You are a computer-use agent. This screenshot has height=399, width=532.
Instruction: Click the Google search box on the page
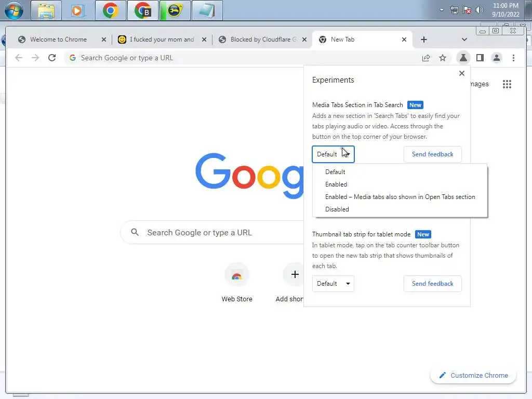click(212, 232)
